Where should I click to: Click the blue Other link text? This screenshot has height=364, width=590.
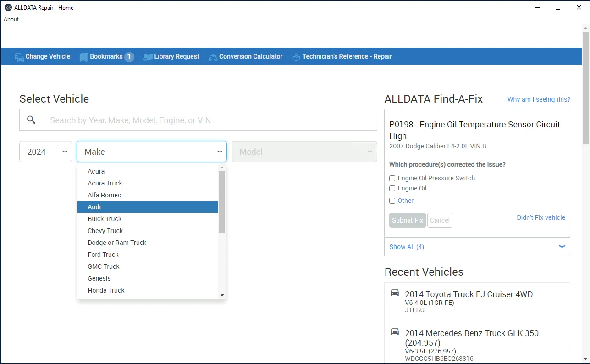coord(405,201)
